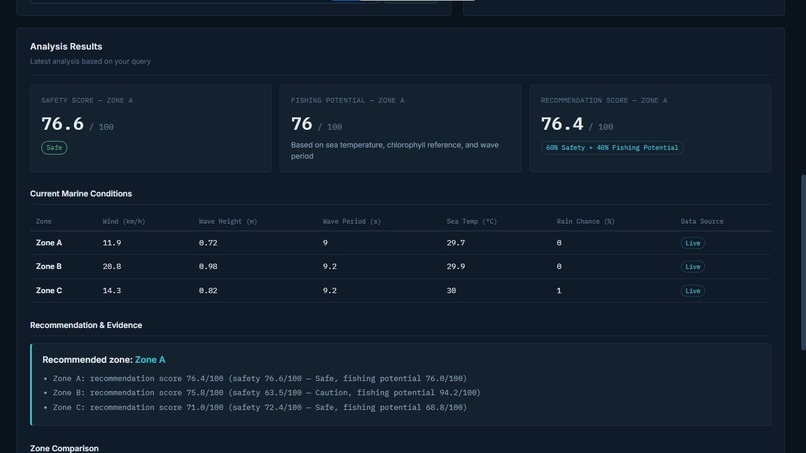Viewport: 806px width, 453px height.
Task: Select the Zone A row label in table
Action: point(49,243)
